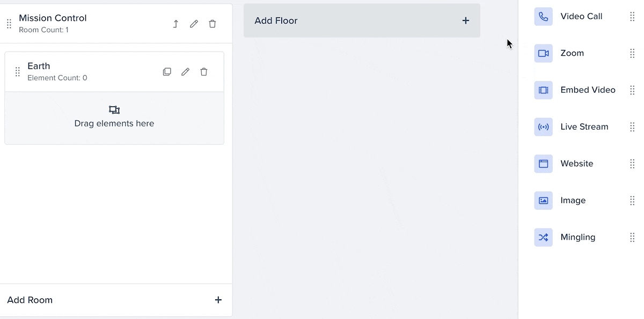Click the plus on Add Floor
This screenshot has height=319, width=644.
coord(465,20)
